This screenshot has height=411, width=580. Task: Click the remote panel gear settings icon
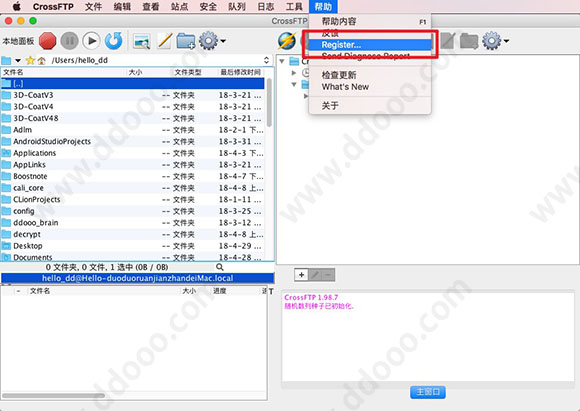click(492, 41)
